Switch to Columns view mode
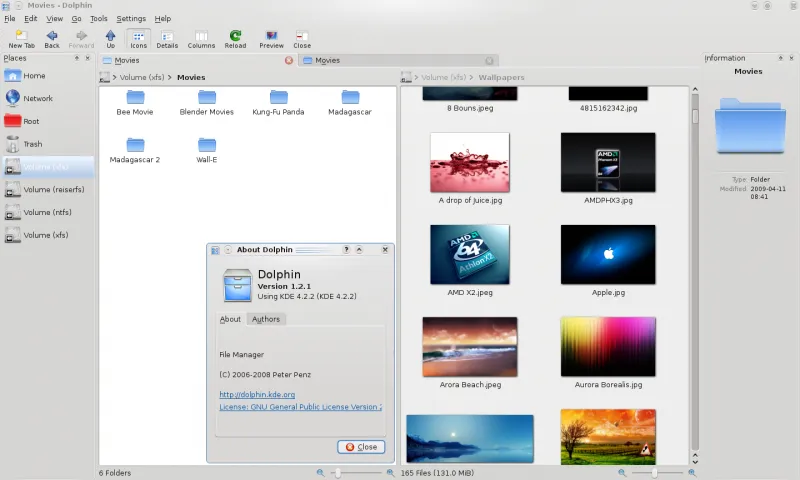 201,38
